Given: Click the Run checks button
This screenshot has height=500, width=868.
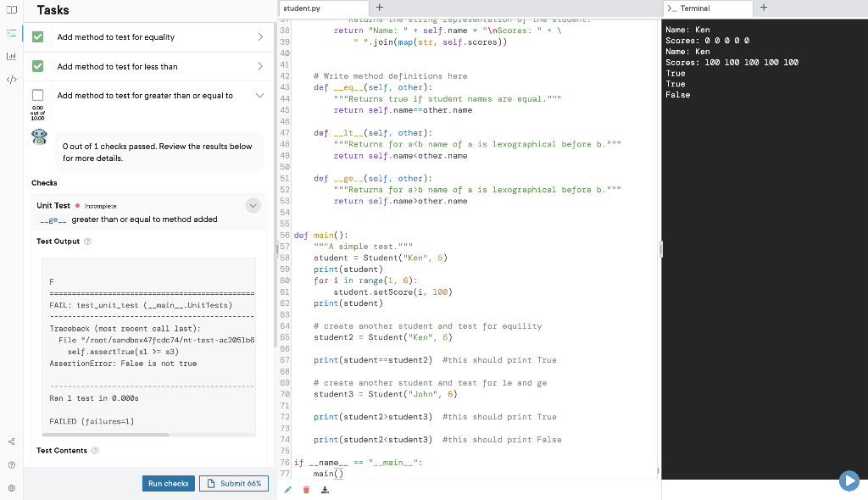Looking at the screenshot, I should [169, 483].
